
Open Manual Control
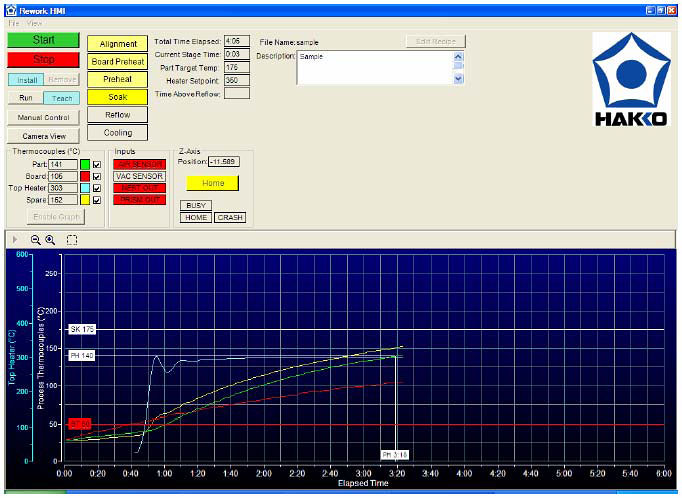(x=43, y=117)
